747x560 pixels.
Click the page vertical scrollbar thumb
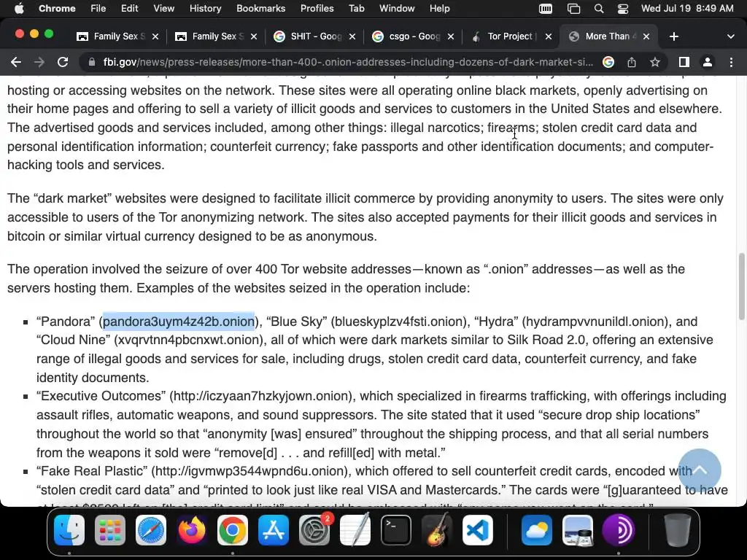pyautogui.click(x=741, y=287)
